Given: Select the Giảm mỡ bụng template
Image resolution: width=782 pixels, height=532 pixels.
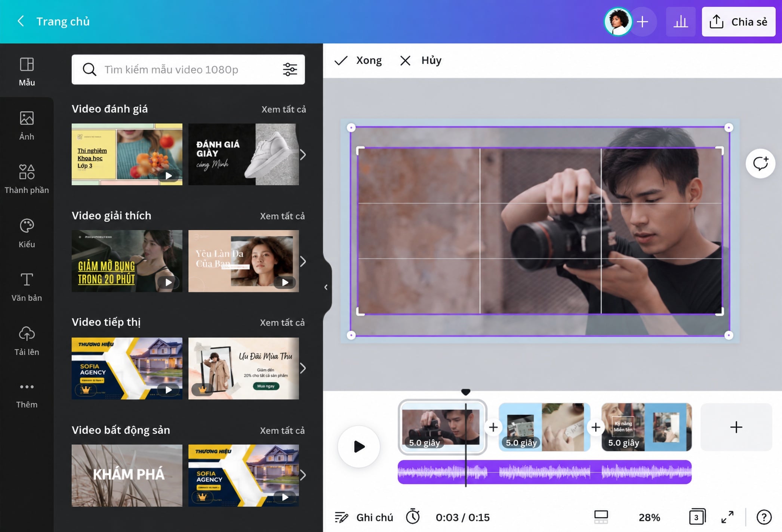Looking at the screenshot, I should point(127,261).
